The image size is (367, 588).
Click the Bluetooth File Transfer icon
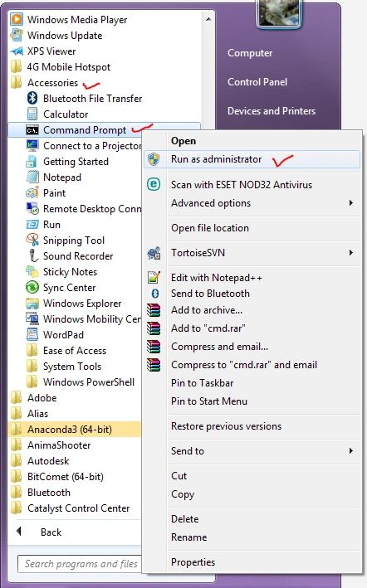[32, 98]
